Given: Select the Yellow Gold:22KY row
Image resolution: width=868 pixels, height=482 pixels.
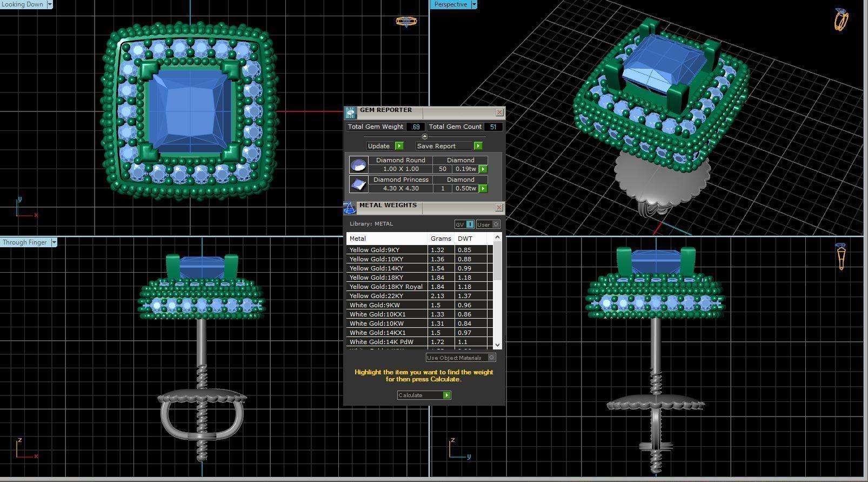Looking at the screenshot, I should 419,296.
